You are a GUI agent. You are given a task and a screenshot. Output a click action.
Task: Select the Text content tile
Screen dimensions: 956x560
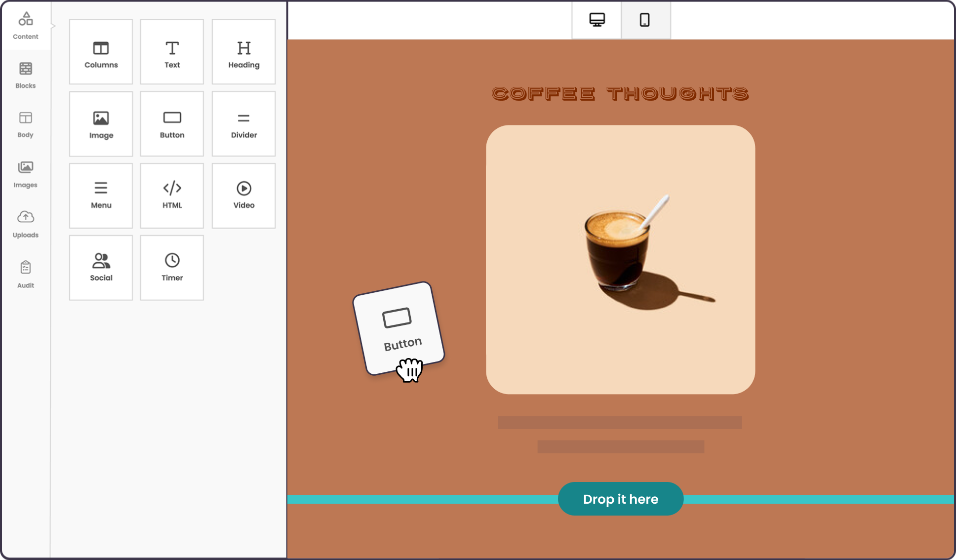click(x=172, y=52)
